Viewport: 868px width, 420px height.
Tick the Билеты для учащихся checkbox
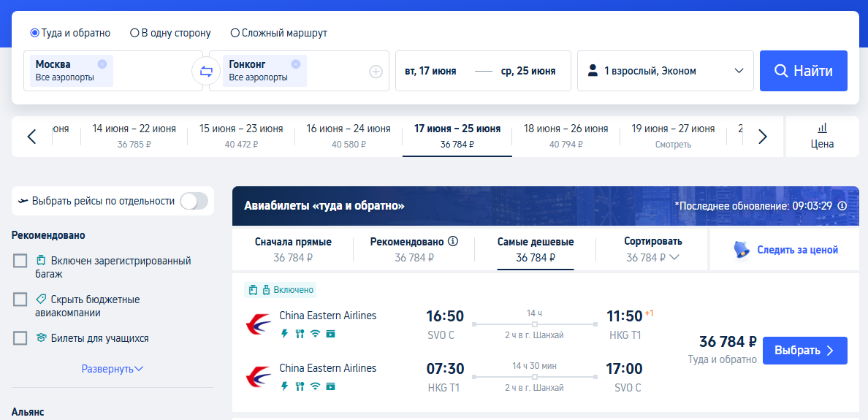point(20,338)
